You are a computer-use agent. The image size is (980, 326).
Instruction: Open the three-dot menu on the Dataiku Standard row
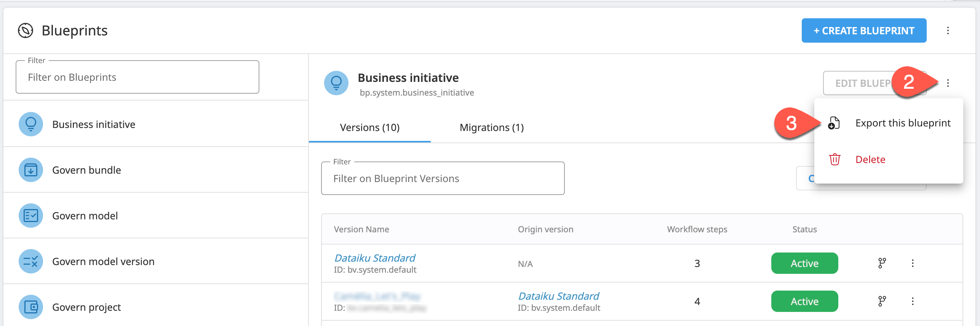click(x=913, y=263)
